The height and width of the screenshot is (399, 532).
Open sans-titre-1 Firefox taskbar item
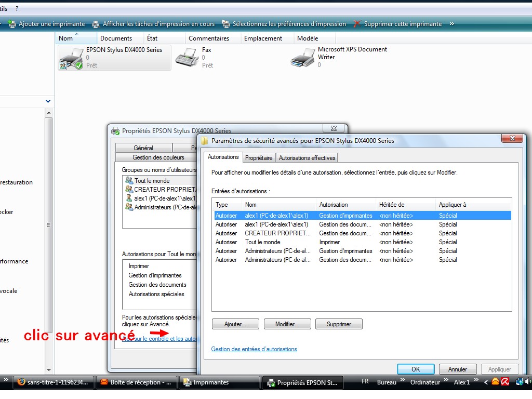click(x=54, y=382)
